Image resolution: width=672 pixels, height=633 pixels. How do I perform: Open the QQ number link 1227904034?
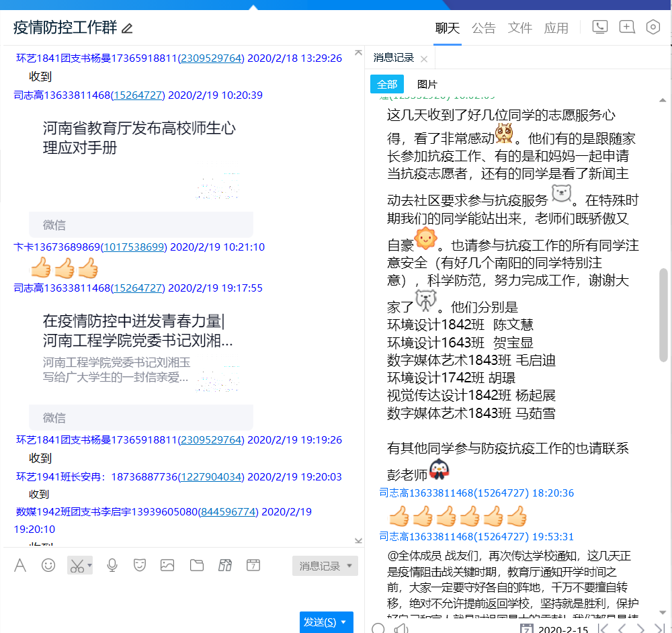(211, 477)
